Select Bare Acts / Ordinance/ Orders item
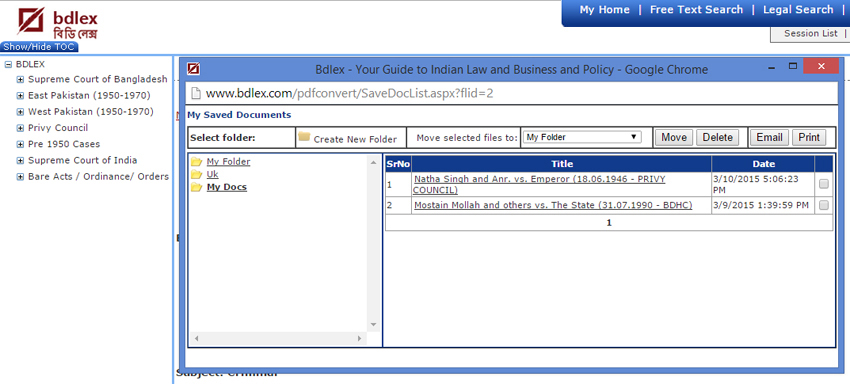This screenshot has height=384, width=850. tap(98, 177)
